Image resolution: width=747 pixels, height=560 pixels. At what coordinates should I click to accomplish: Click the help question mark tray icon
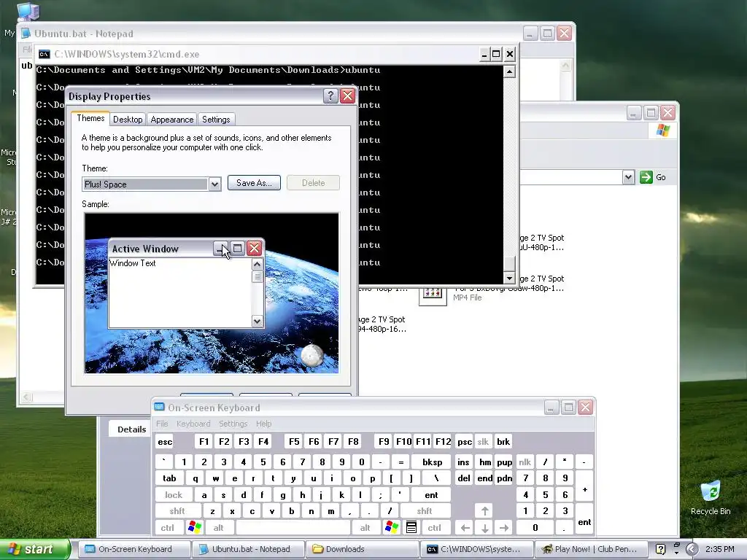(660, 549)
